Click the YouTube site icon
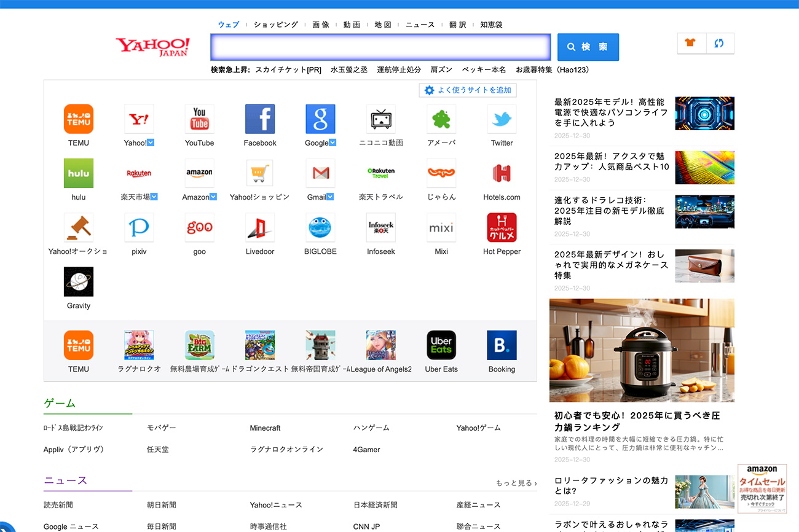The height and width of the screenshot is (532, 799). tap(199, 119)
